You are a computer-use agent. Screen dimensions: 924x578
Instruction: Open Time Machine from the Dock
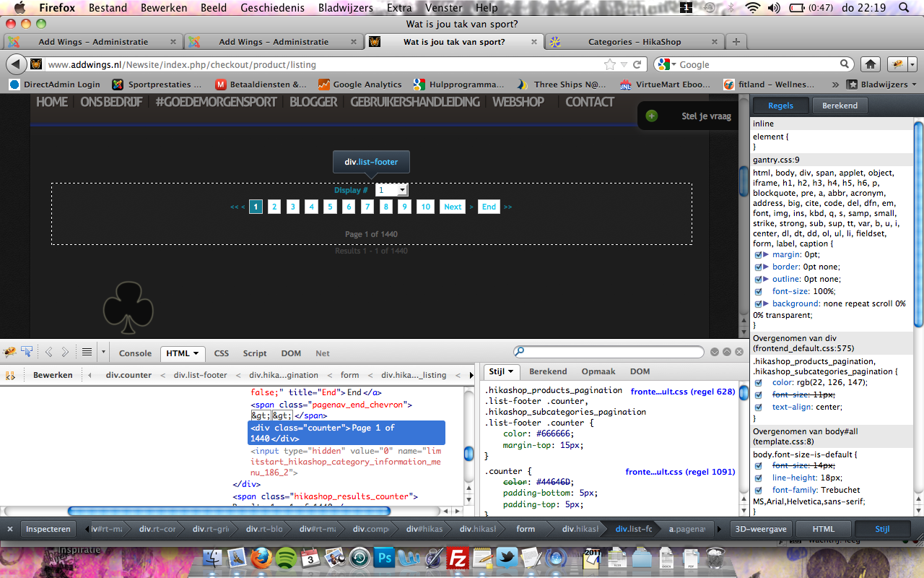tap(359, 558)
